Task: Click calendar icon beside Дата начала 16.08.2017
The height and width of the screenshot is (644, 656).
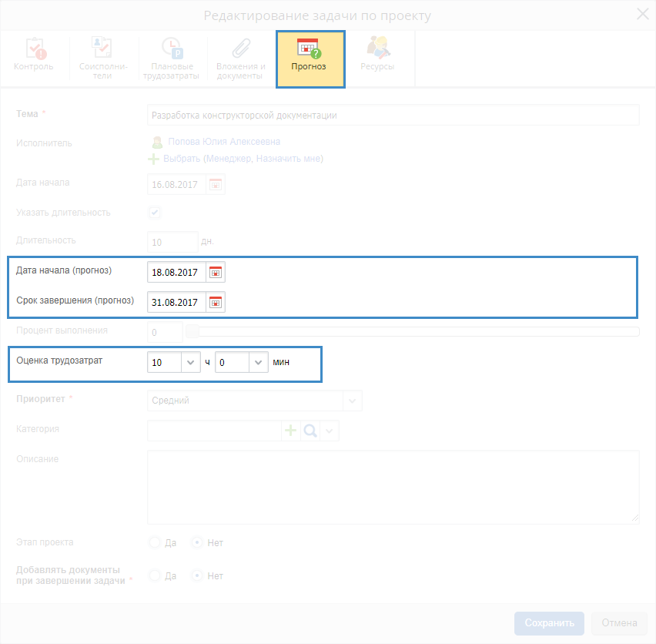Action: click(216, 185)
